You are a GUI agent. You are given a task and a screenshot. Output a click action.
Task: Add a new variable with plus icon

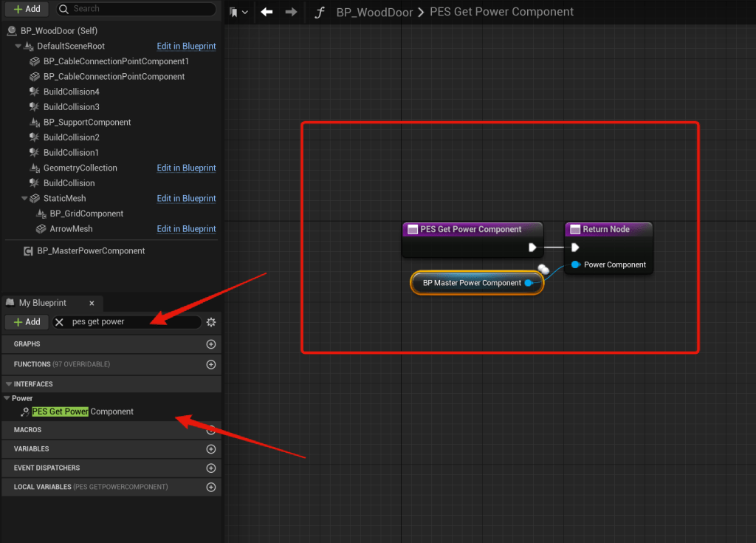tap(211, 449)
